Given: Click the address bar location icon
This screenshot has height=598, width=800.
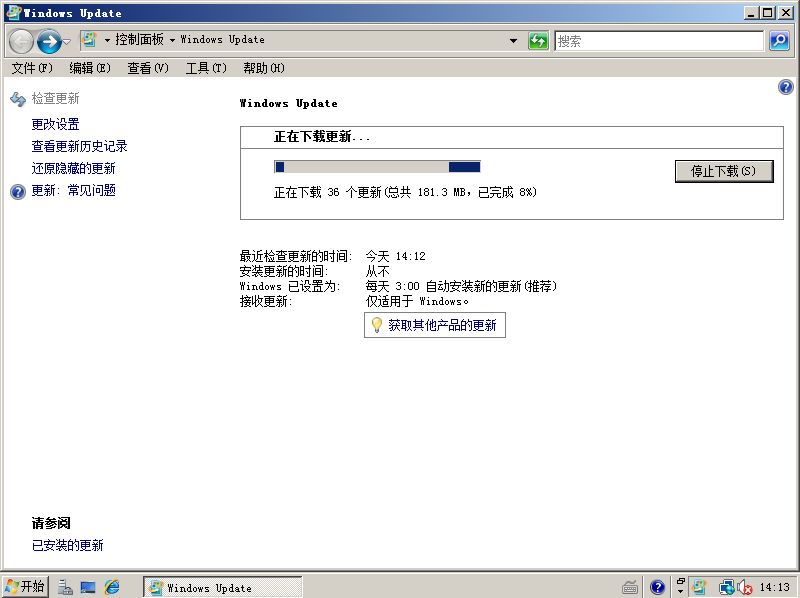Looking at the screenshot, I should 90,39.
